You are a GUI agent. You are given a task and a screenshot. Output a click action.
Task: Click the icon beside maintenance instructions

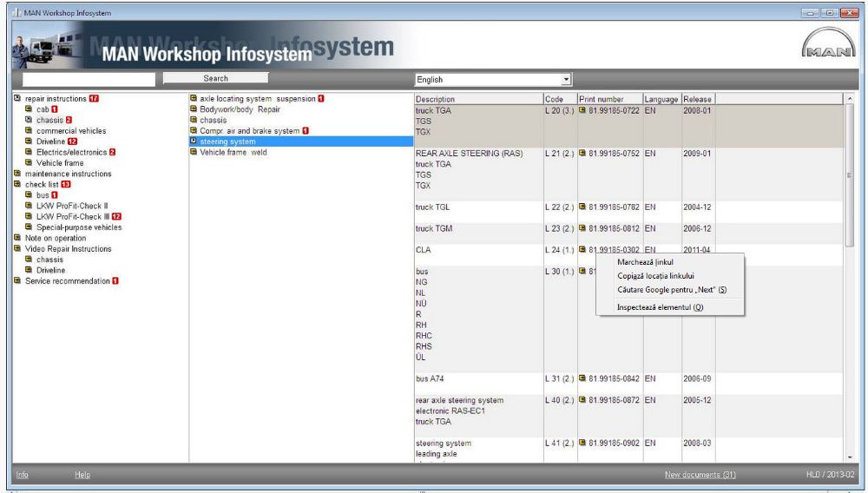[x=17, y=174]
